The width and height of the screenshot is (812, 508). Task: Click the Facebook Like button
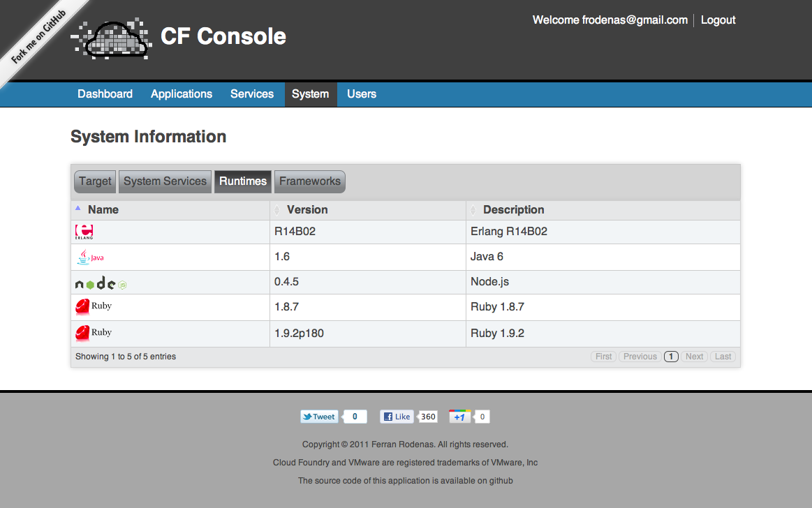point(397,417)
